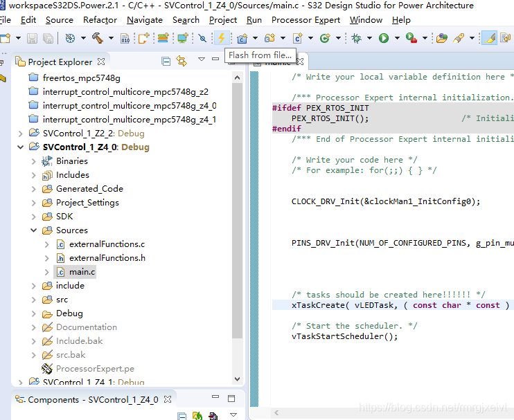Click the Save All icon
The width and height of the screenshot is (514, 420).
48,38
